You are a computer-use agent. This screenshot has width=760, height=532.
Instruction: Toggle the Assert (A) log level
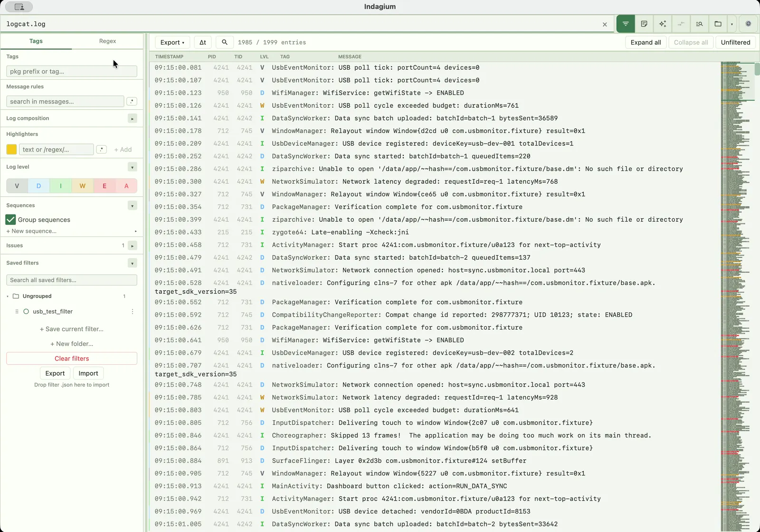click(x=126, y=186)
